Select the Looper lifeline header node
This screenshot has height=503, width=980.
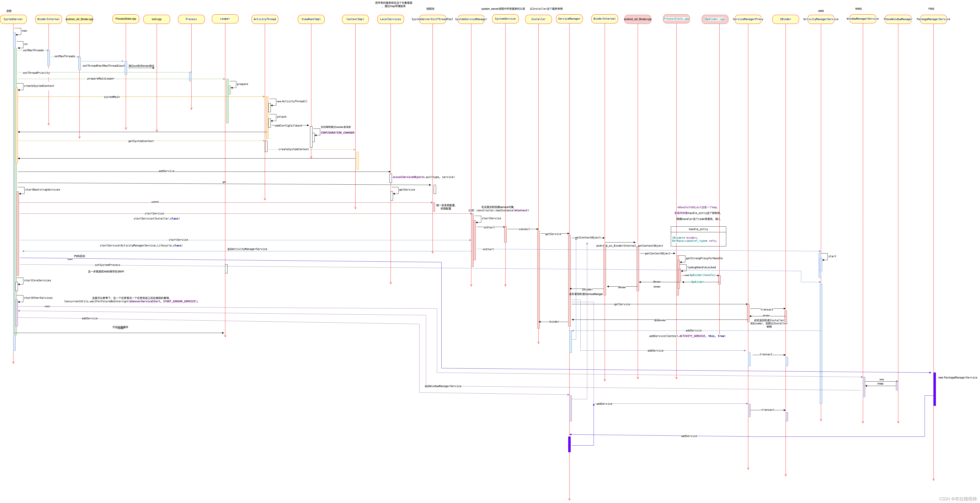[225, 19]
